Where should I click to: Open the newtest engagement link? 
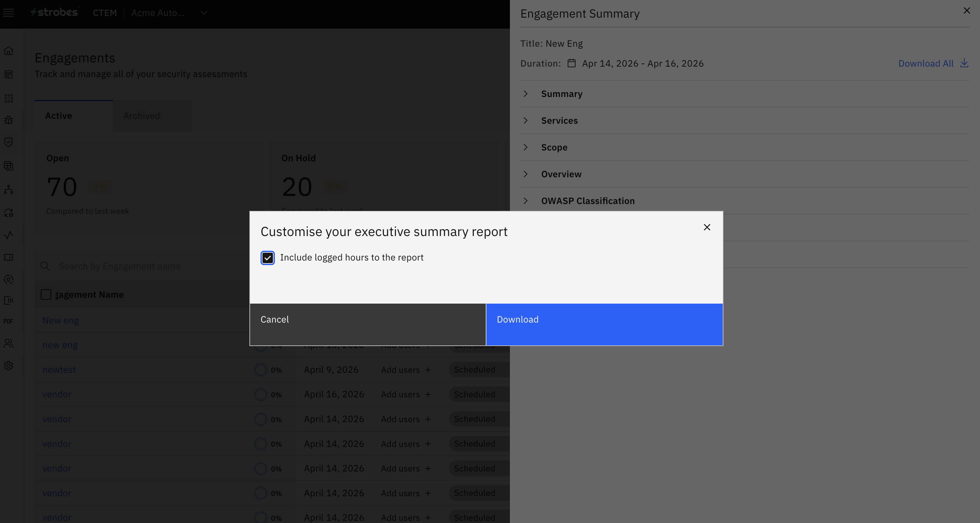(x=59, y=370)
